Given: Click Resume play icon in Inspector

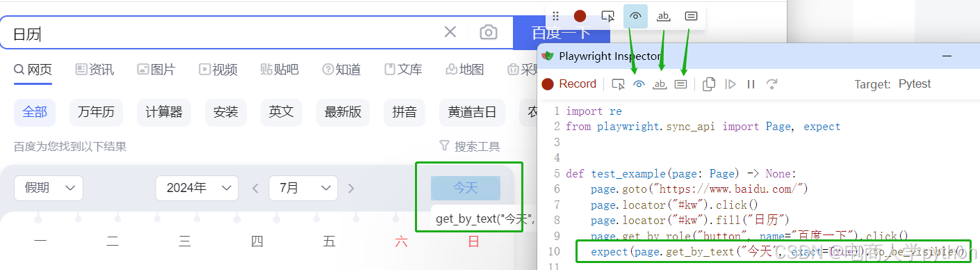Looking at the screenshot, I should (730, 84).
